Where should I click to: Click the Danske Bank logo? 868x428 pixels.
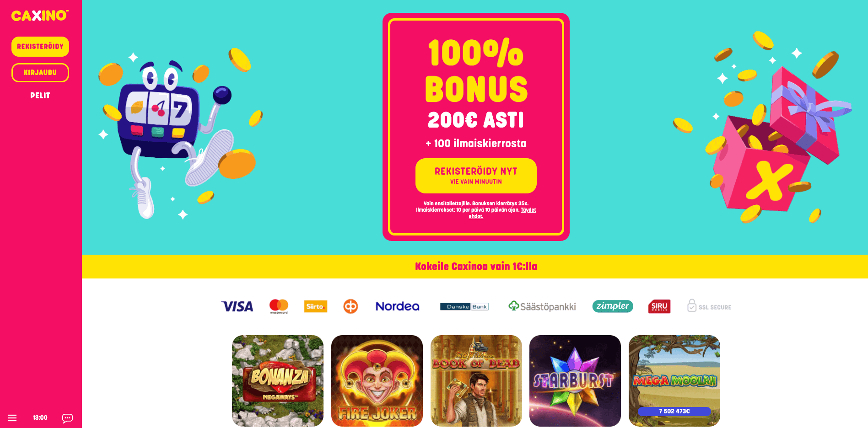coord(464,306)
